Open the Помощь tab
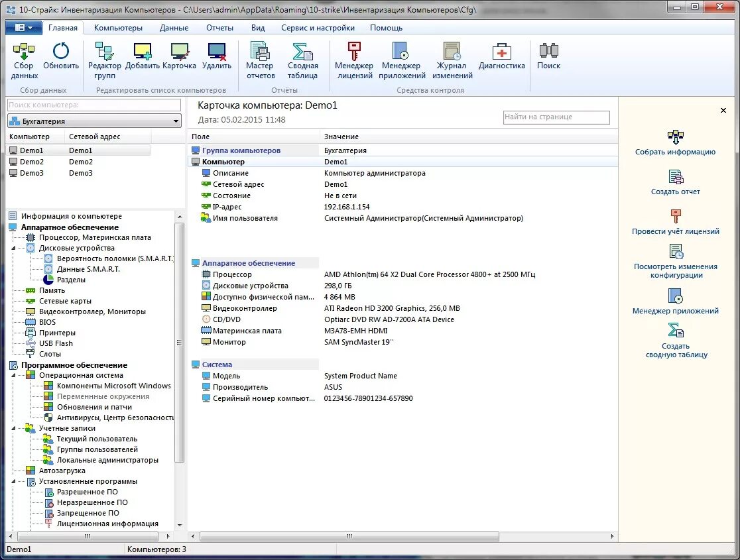The width and height of the screenshot is (740, 560). 386,28
